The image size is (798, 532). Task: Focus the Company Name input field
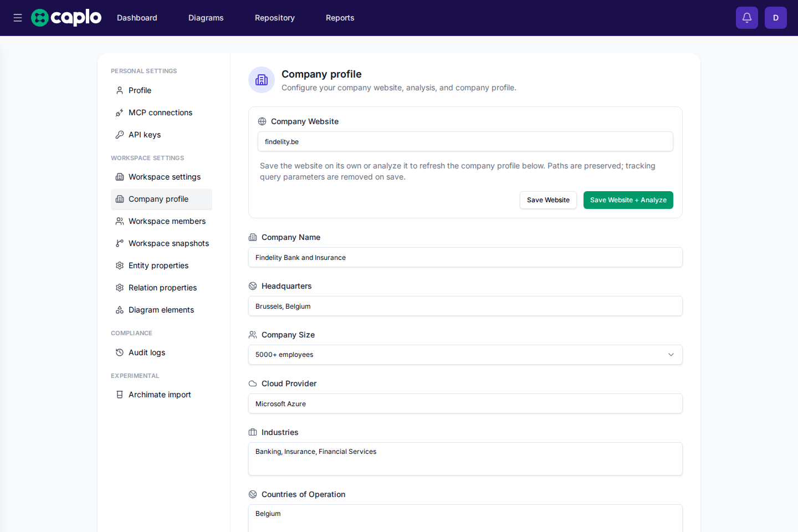pyautogui.click(x=465, y=257)
